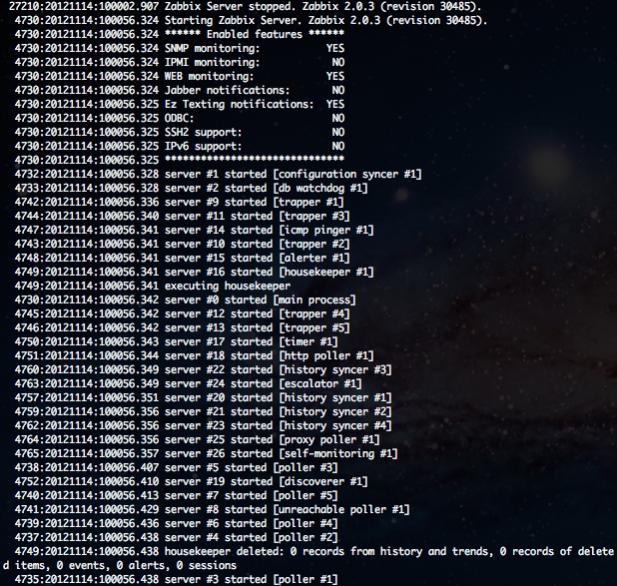The height and width of the screenshot is (586, 617).
Task: Select the 'Ez Texting notifications: YES' line
Action: (x=179, y=104)
